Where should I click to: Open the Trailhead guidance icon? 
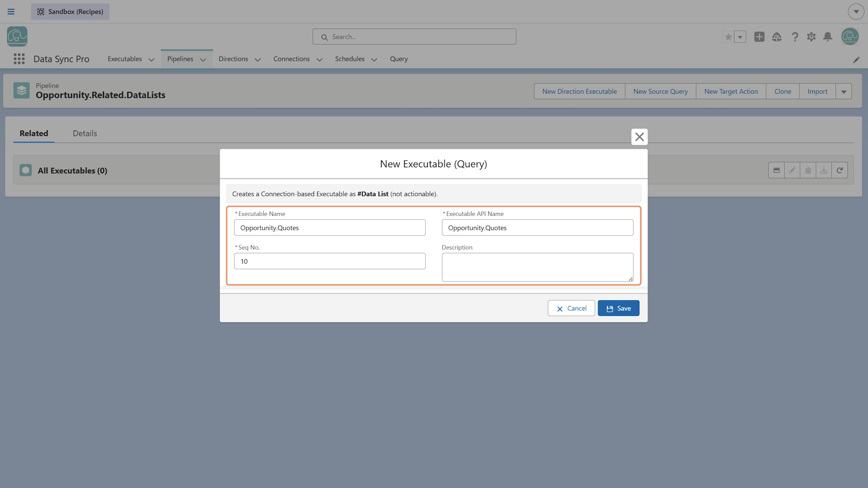pyautogui.click(x=777, y=37)
